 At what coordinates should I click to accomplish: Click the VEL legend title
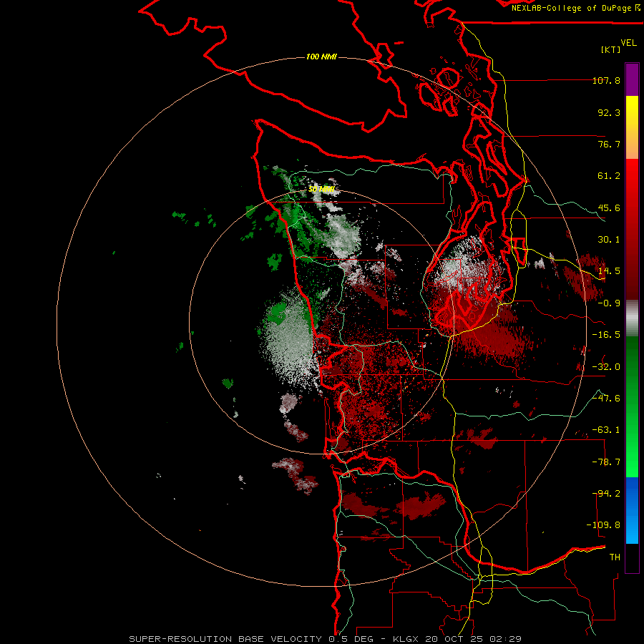click(x=628, y=43)
